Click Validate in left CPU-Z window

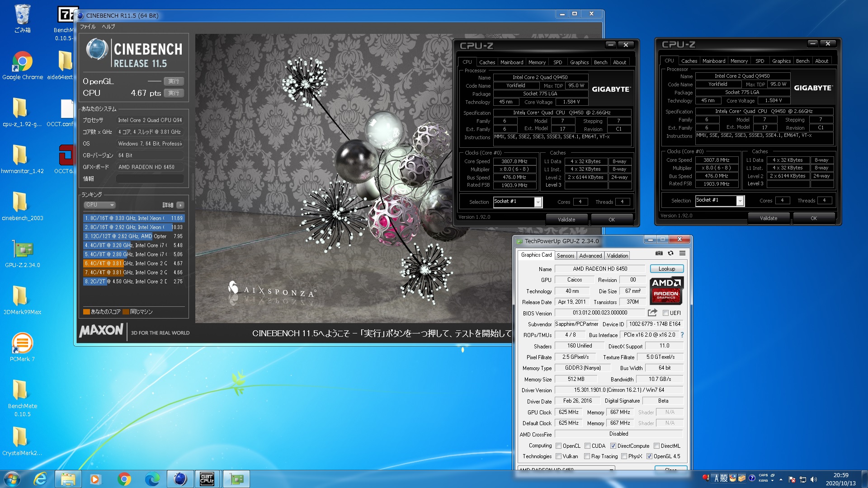tap(566, 220)
